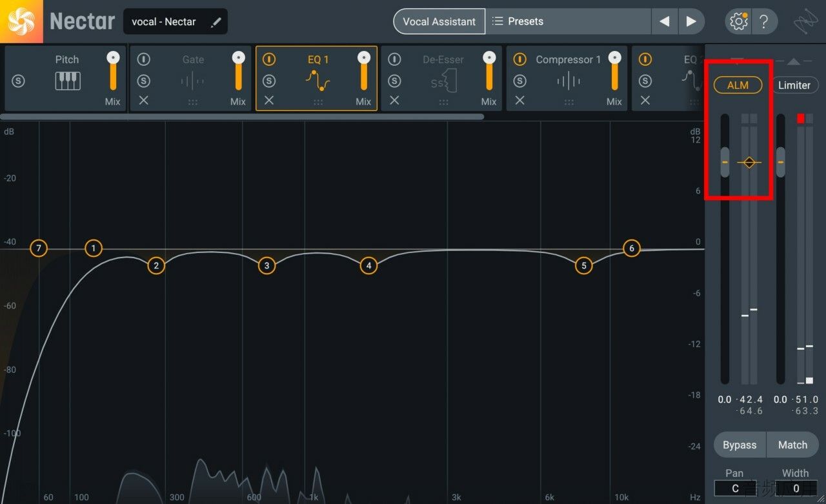
Task: Click the input gain fader handle
Action: pyautogui.click(x=725, y=162)
